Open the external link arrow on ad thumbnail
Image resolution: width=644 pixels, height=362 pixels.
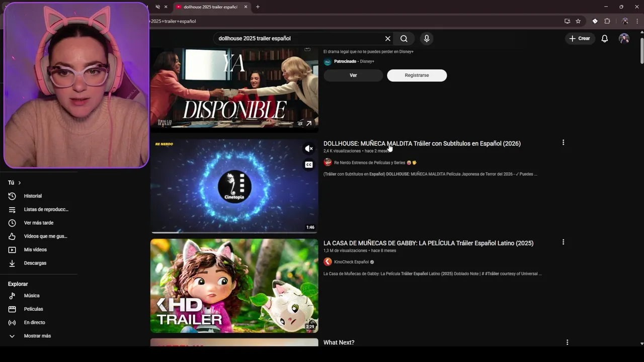coord(309,123)
